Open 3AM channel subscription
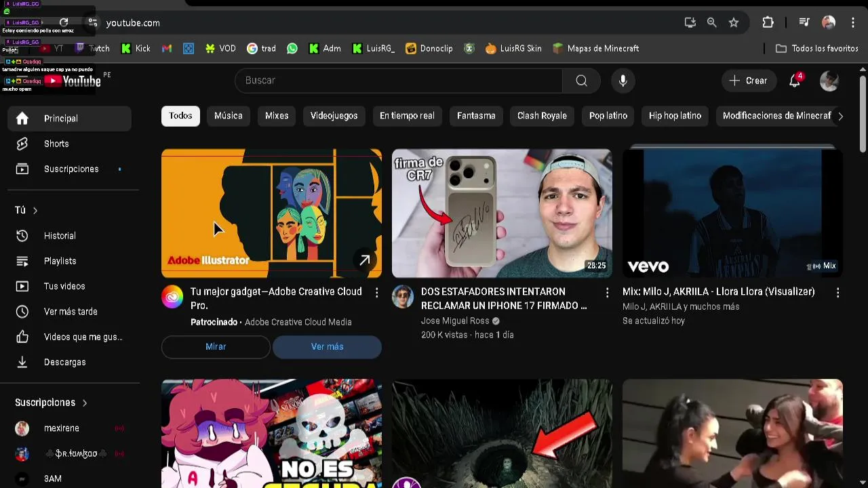The image size is (868, 488). point(70,479)
